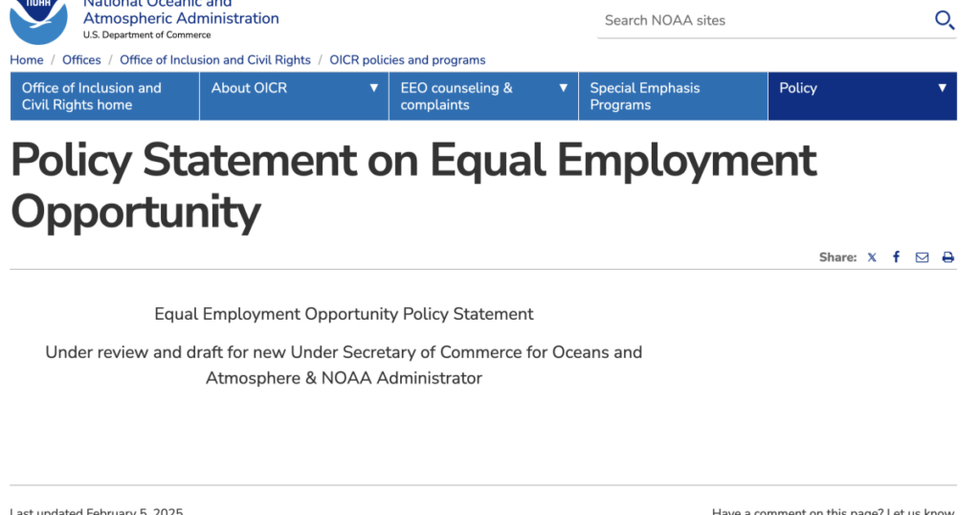
Task: Click National Oceanic and Atmospheric Administration title
Action: coord(181,11)
